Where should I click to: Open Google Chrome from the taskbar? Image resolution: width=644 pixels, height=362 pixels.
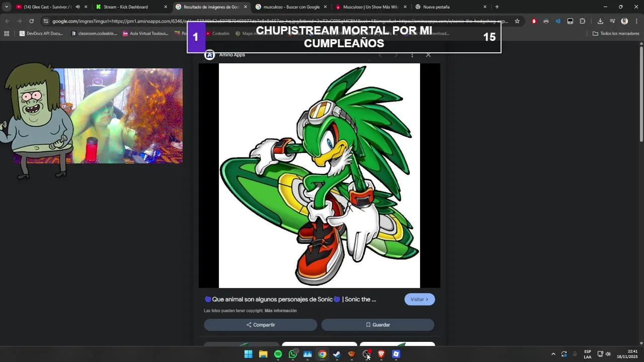(322, 354)
